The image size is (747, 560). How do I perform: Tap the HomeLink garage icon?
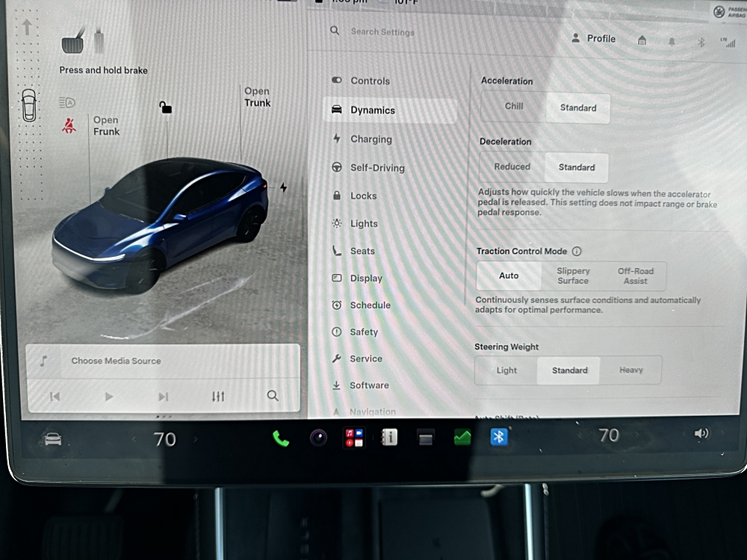click(x=642, y=40)
